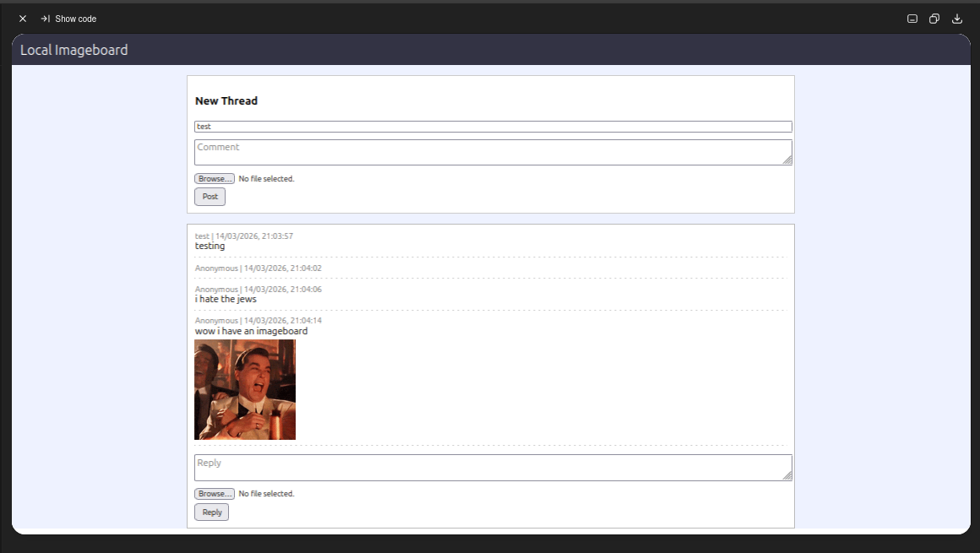The height and width of the screenshot is (553, 980).
Task: Focus the Reply text area
Action: click(493, 468)
